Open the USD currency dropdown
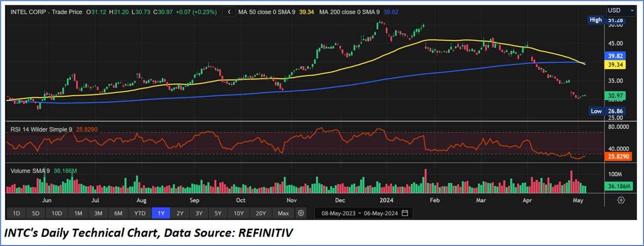 (x=621, y=10)
